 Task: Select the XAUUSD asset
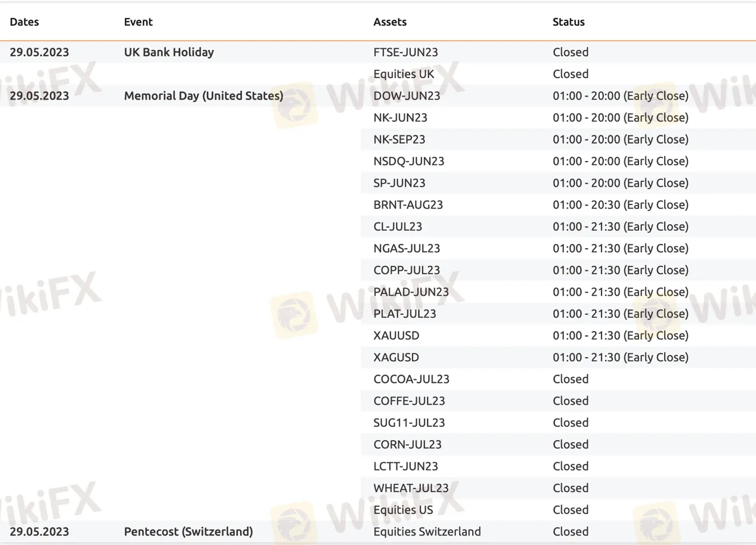396,336
